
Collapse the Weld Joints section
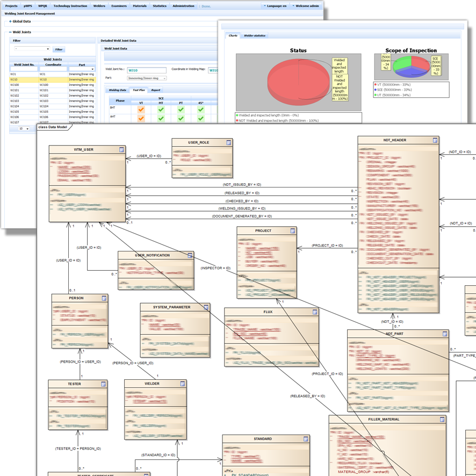point(10,32)
